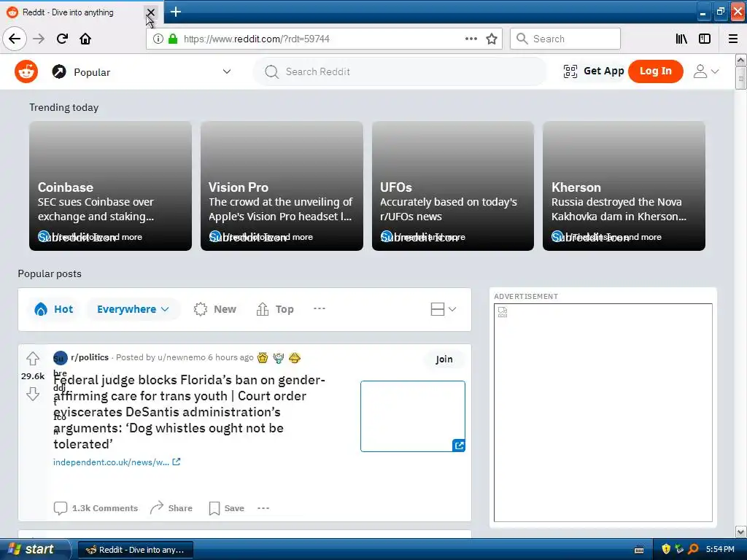This screenshot has width=747, height=560.
Task: Click the page scrollbar down arrow
Action: click(x=740, y=532)
